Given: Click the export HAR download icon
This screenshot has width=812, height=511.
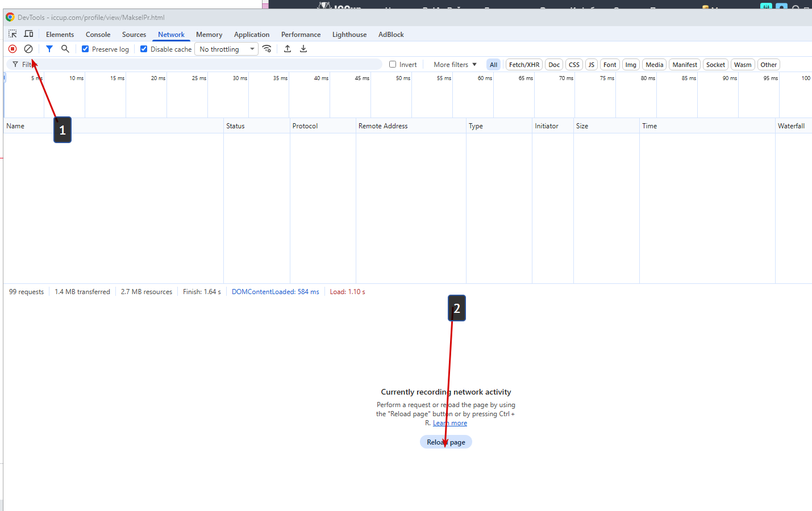Looking at the screenshot, I should pyautogui.click(x=303, y=49).
